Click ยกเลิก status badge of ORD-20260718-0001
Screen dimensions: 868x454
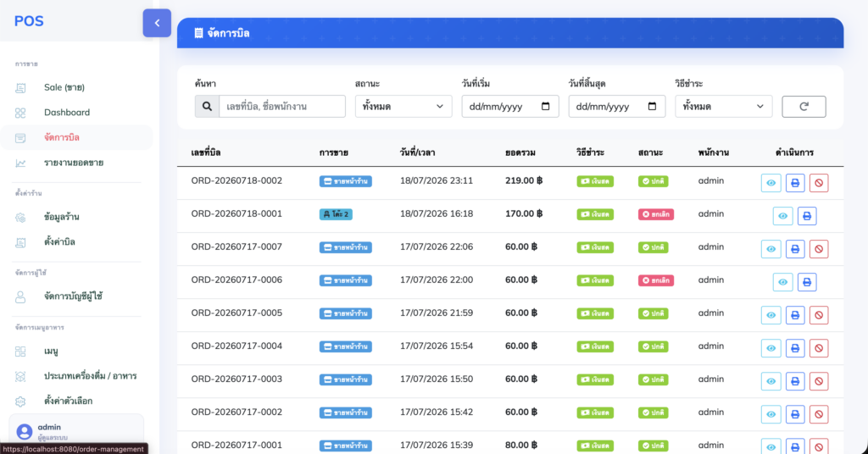pyautogui.click(x=655, y=214)
